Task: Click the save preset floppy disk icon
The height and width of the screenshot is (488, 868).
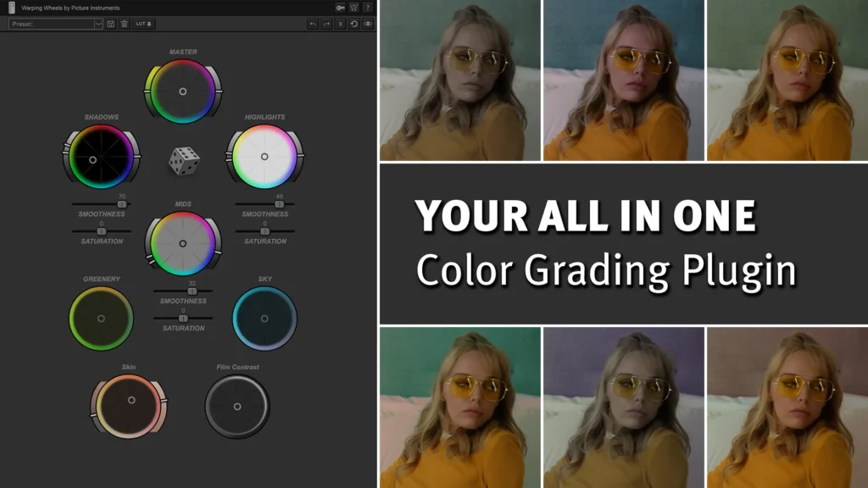Action: (x=111, y=24)
